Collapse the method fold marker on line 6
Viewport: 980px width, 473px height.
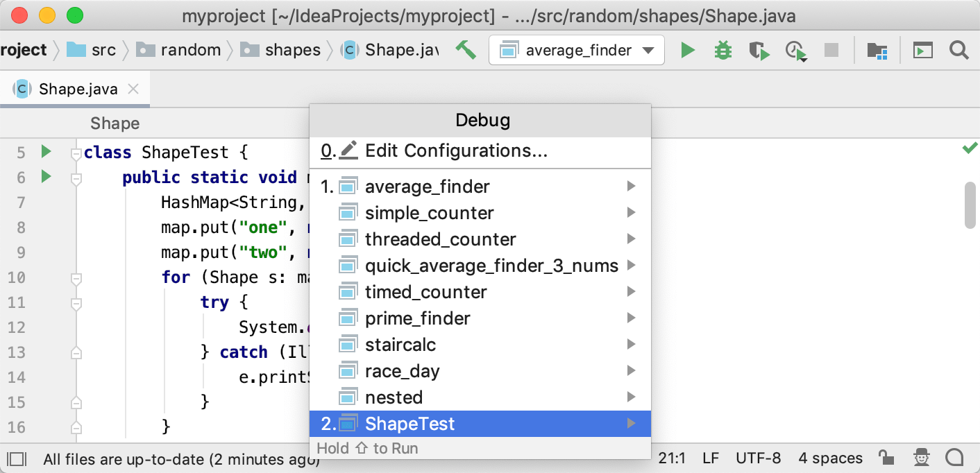click(76, 179)
